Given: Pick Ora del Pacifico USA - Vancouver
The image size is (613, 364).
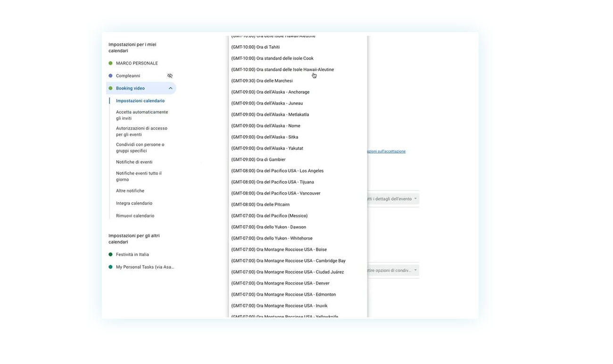Looking at the screenshot, I should tap(298, 194).
